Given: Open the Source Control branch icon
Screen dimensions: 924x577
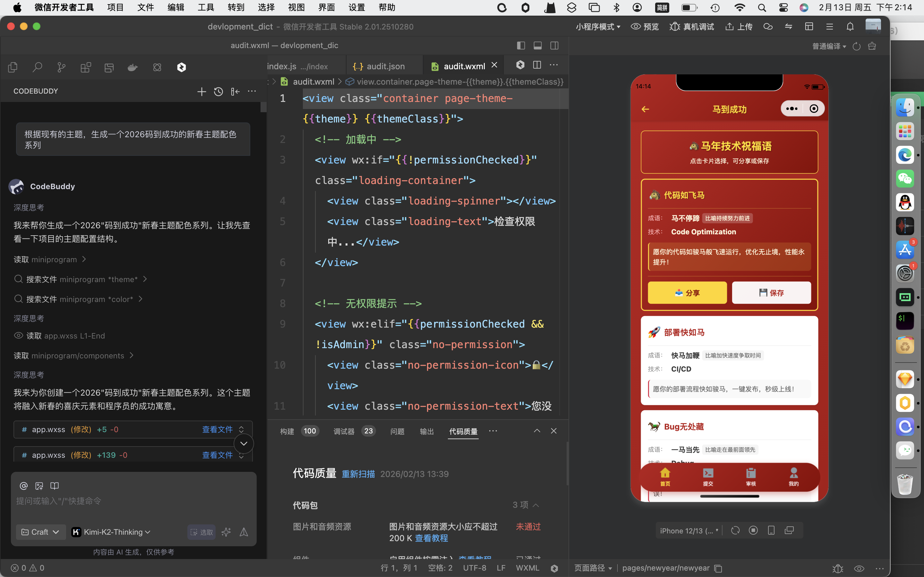Looking at the screenshot, I should point(61,68).
